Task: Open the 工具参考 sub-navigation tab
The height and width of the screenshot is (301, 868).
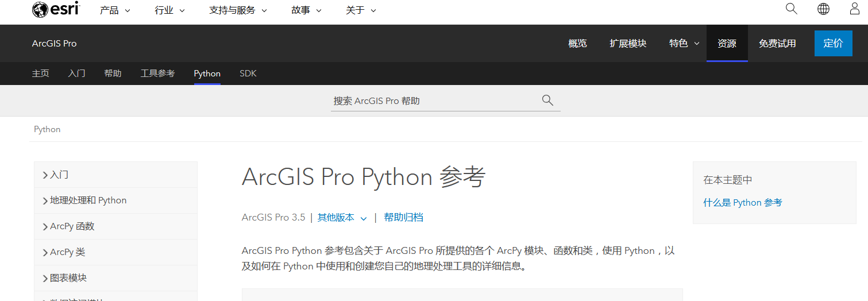Action: tap(157, 74)
